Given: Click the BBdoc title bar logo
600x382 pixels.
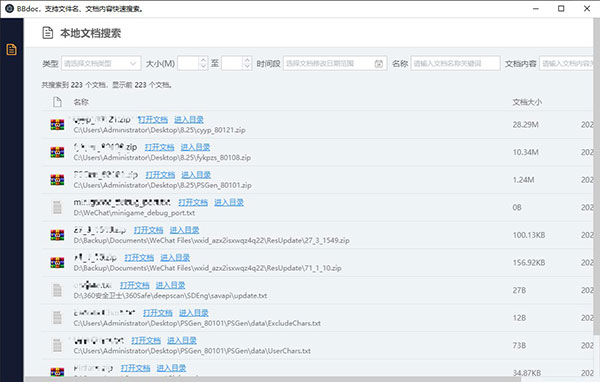Looking at the screenshot, I should 9,8.
